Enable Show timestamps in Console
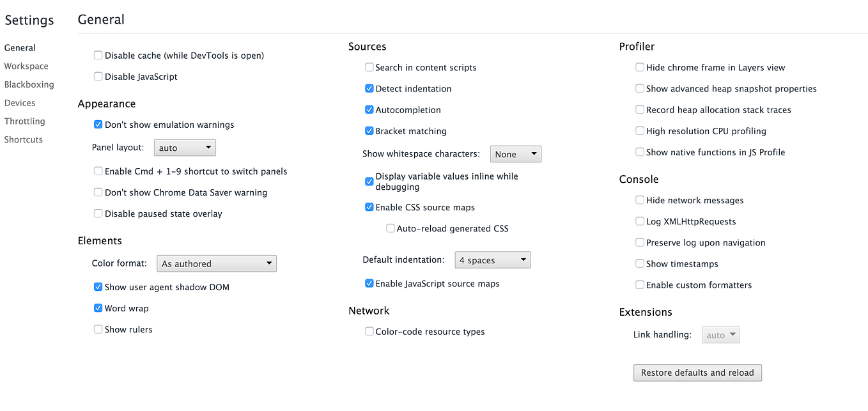868x411 pixels. (x=640, y=263)
